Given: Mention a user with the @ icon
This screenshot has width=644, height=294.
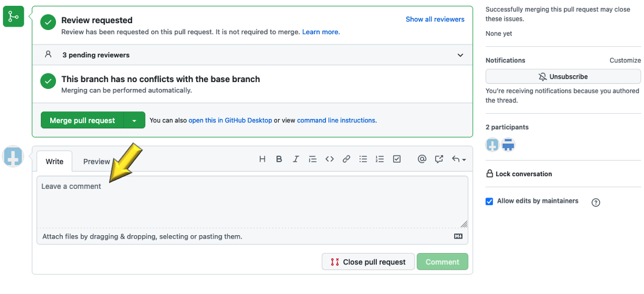Looking at the screenshot, I should pos(422,159).
